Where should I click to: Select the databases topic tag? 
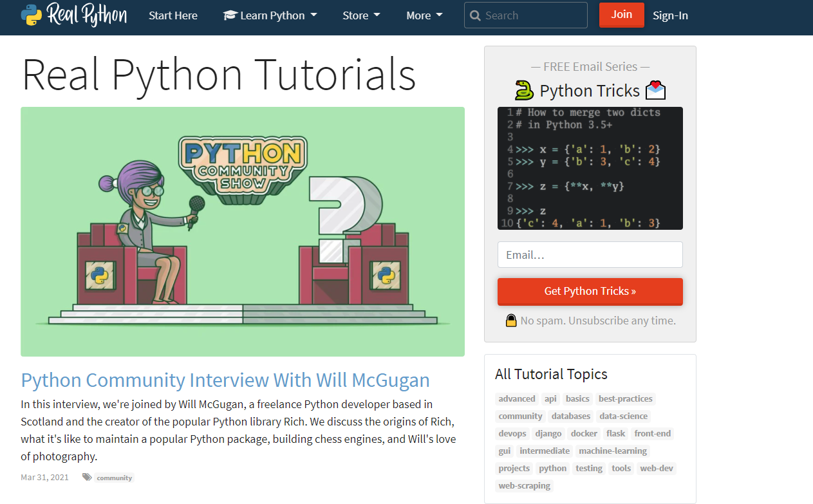click(571, 416)
